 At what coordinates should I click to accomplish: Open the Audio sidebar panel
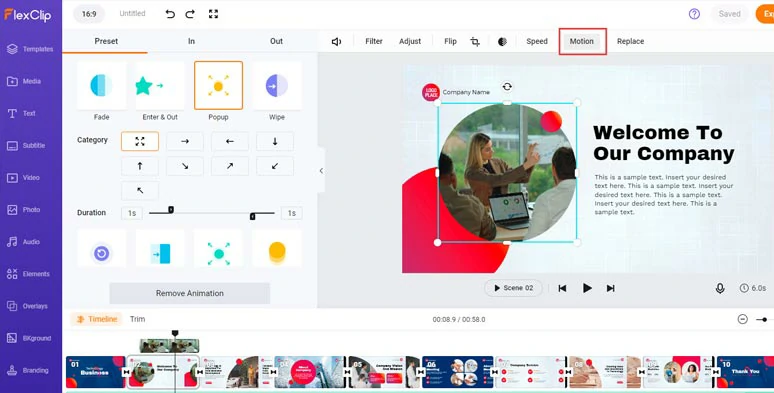coord(23,242)
